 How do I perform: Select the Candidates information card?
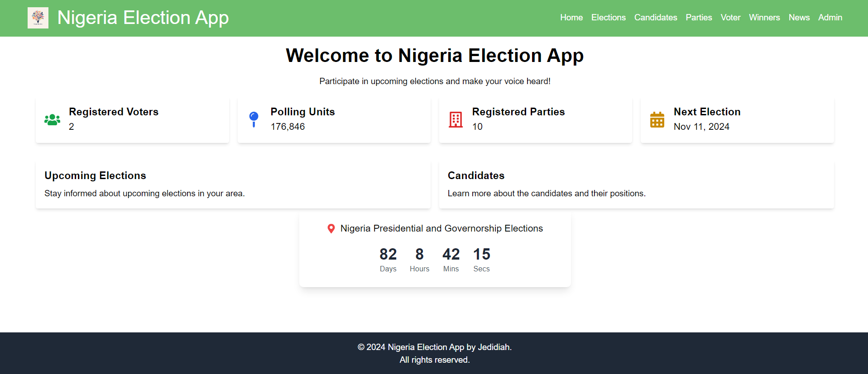coord(636,185)
